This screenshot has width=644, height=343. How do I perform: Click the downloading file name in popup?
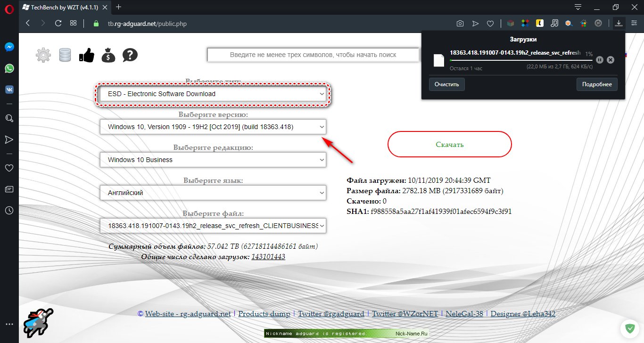pyautogui.click(x=515, y=53)
